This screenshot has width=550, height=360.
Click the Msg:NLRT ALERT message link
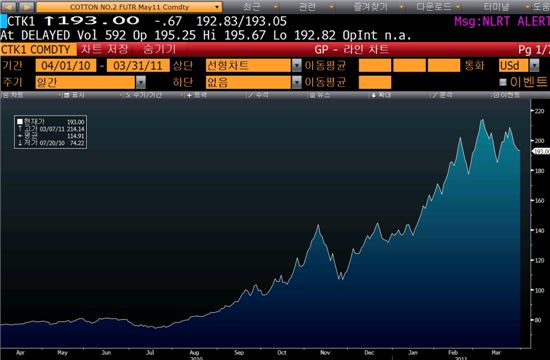pyautogui.click(x=502, y=21)
